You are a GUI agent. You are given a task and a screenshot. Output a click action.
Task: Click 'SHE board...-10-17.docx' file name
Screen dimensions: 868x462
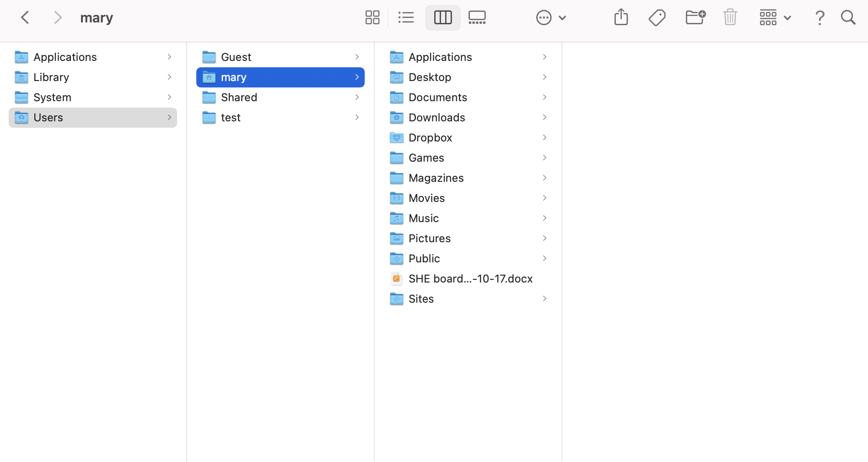coord(471,279)
